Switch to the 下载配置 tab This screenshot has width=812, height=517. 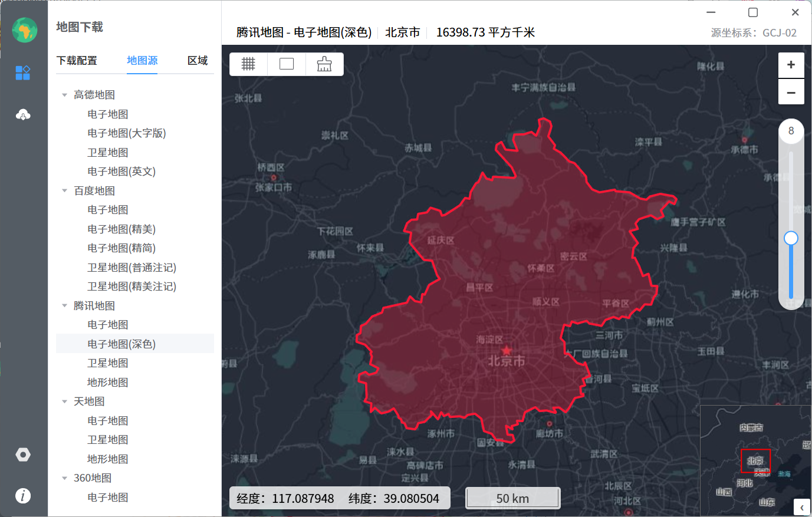(77, 60)
